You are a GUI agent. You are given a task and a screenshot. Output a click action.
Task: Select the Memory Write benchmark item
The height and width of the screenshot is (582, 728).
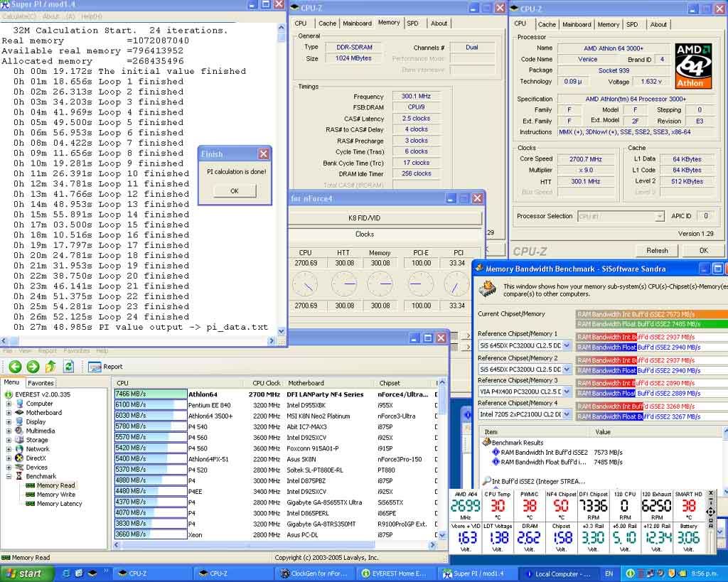click(55, 495)
